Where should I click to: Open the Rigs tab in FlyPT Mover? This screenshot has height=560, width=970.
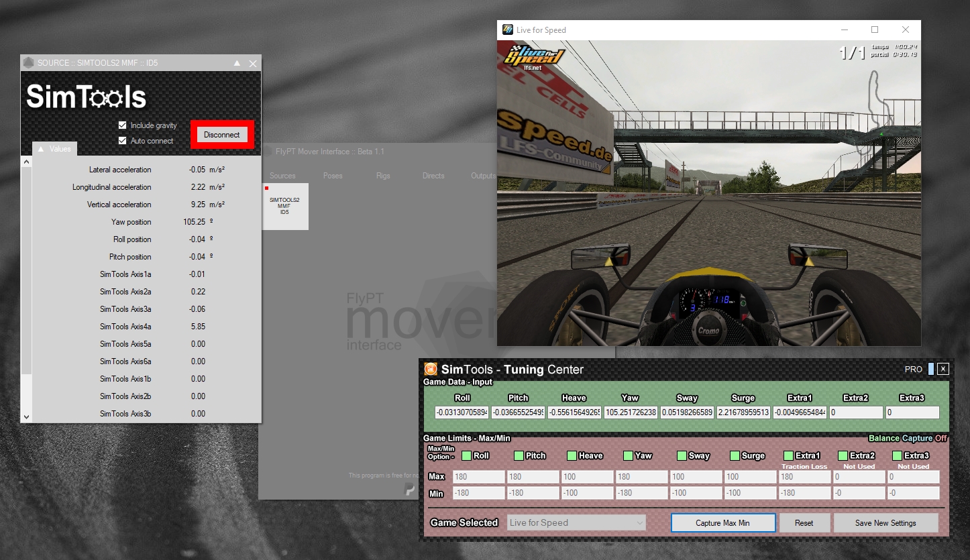[383, 176]
